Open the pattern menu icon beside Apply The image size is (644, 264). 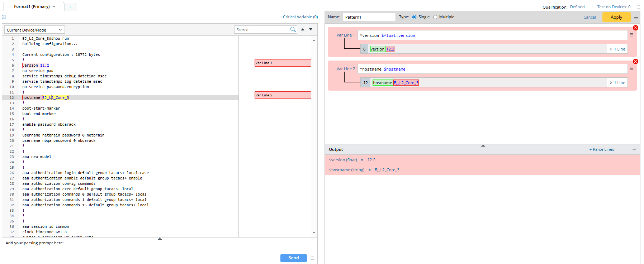point(636,17)
